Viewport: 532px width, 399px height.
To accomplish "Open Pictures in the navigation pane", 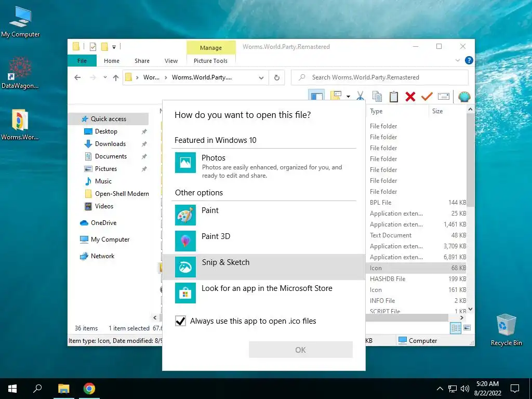I will click(x=106, y=169).
